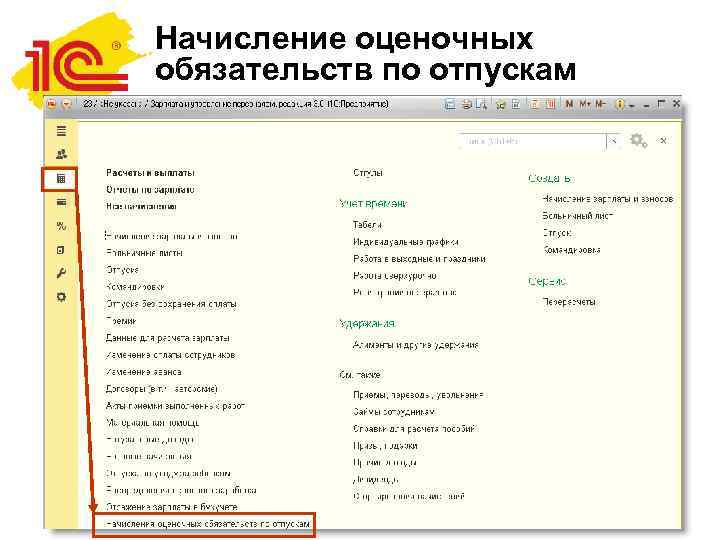Open 'Отгулы' at top of middle column
720x540 pixels.
click(368, 173)
